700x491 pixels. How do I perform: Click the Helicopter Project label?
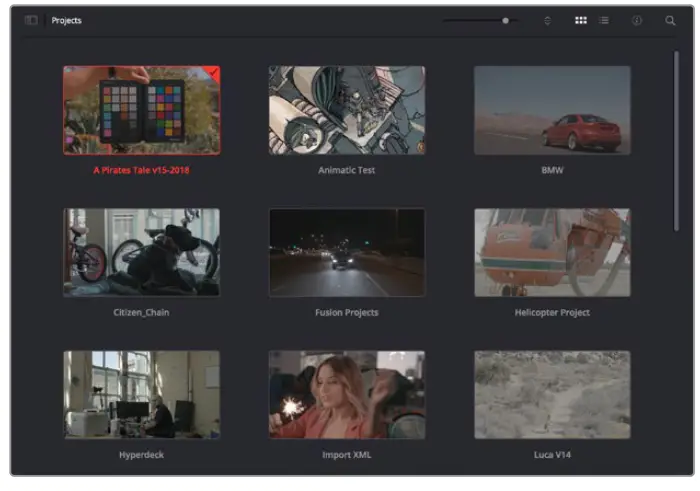pos(552,312)
